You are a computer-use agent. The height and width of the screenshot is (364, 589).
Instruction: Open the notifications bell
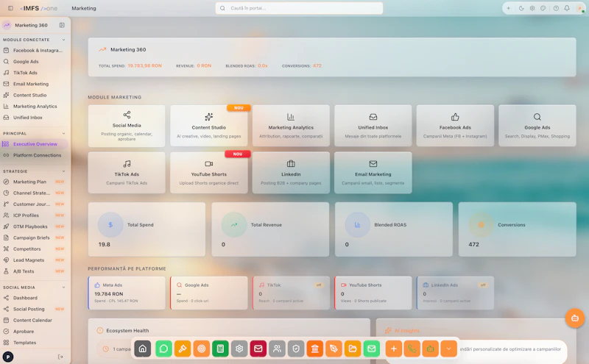pyautogui.click(x=567, y=8)
